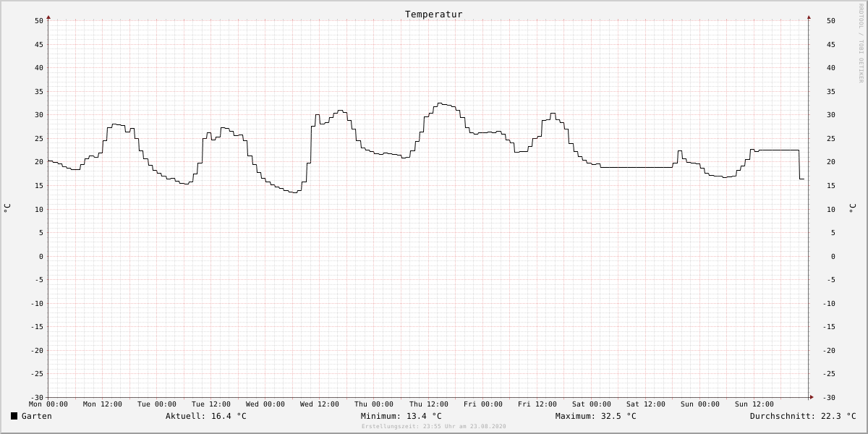Click the '°C' unit label of the left axis

[7, 208]
